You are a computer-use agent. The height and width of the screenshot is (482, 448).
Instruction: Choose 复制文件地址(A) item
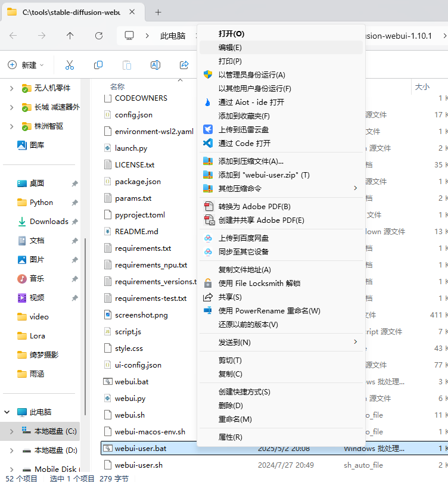coord(281,269)
